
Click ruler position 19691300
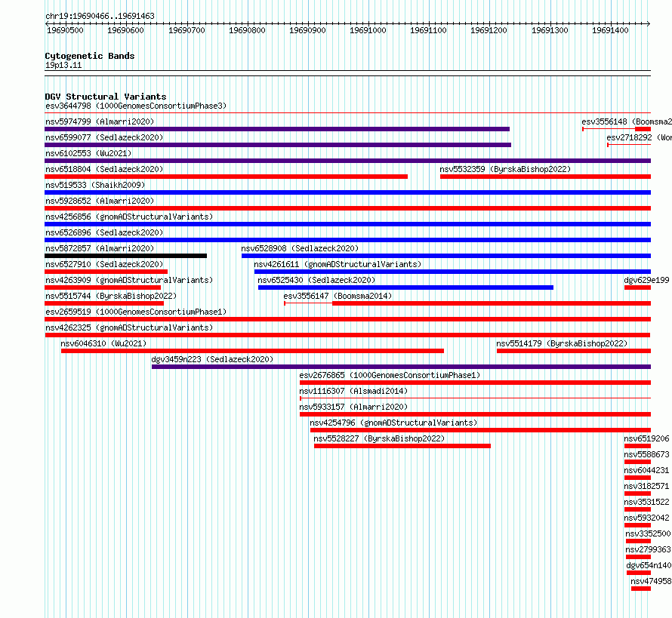pos(550,30)
